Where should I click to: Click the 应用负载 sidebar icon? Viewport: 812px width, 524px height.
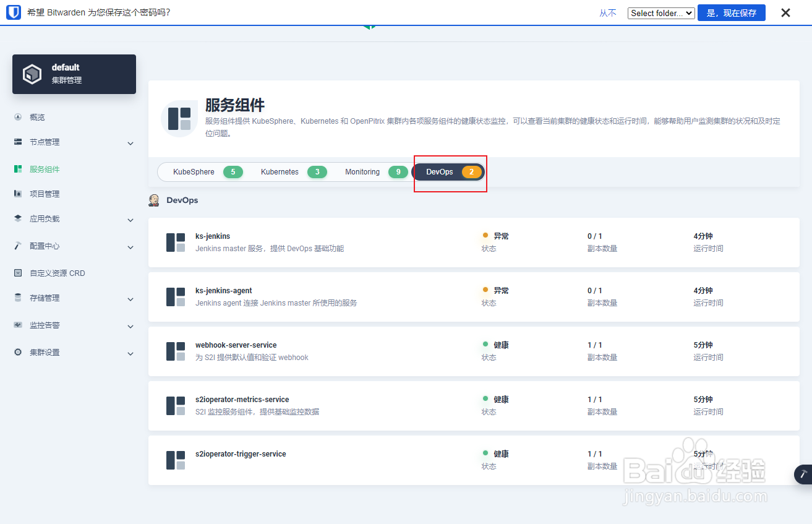click(x=18, y=218)
